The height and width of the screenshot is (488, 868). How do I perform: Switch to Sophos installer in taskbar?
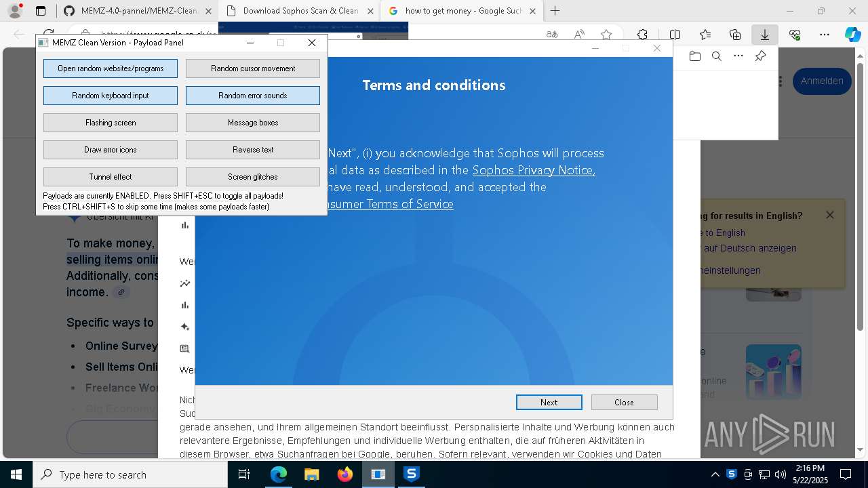tap(412, 474)
